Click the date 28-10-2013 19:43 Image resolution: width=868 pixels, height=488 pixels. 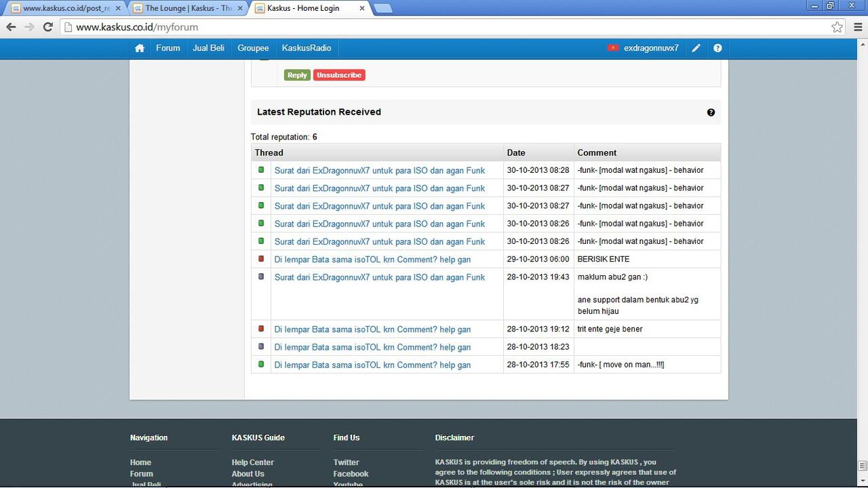coord(538,277)
